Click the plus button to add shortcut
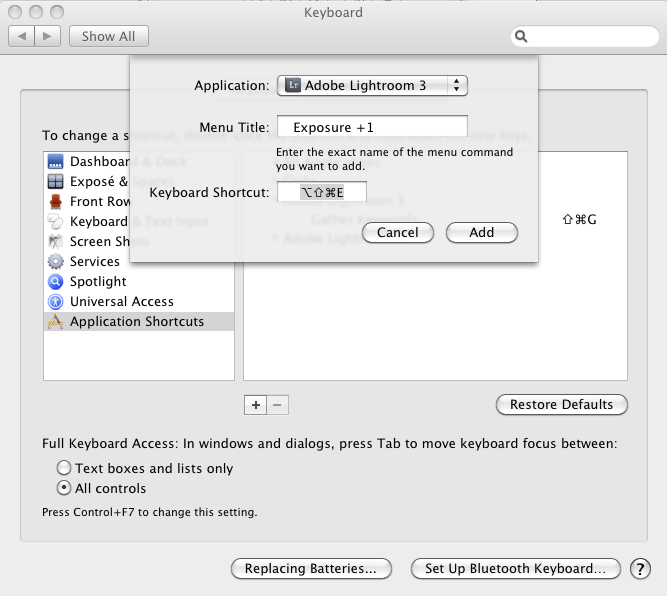 coord(255,405)
